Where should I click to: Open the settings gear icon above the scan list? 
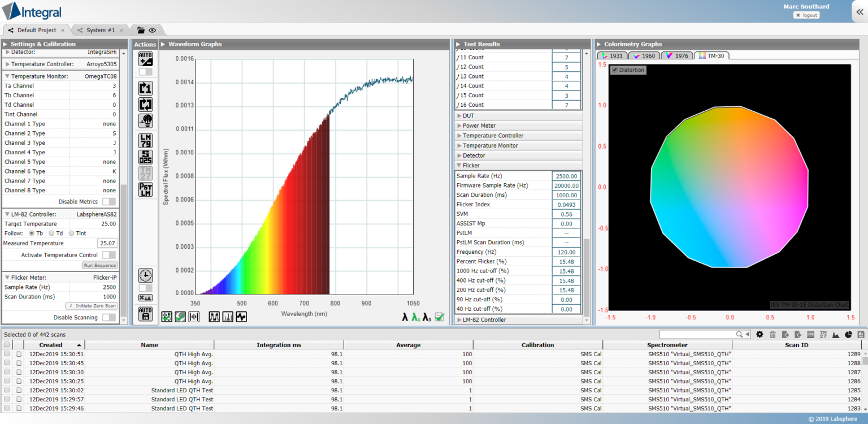click(759, 334)
